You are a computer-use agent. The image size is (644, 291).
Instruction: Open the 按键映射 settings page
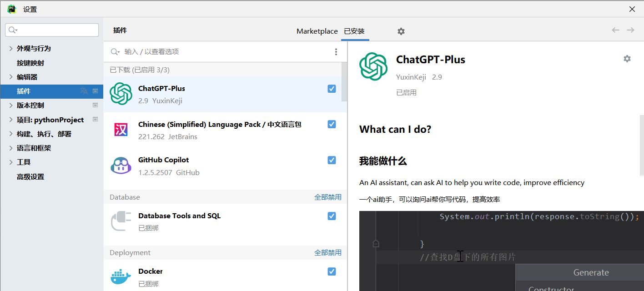(x=30, y=63)
